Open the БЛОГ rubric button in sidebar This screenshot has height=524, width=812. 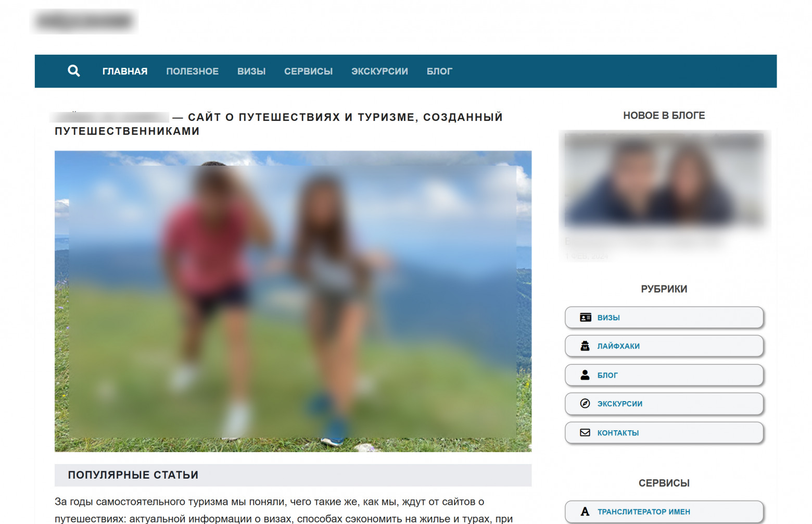pos(664,375)
